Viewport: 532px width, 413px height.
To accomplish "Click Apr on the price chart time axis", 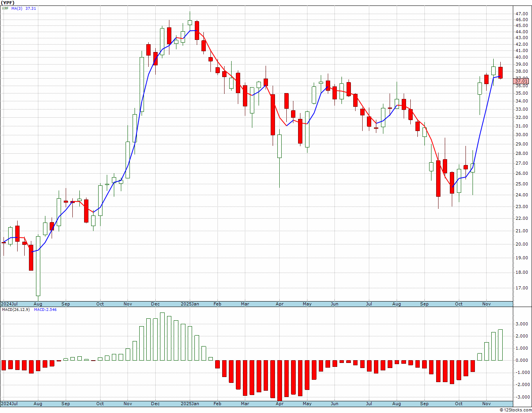I will (280, 304).
